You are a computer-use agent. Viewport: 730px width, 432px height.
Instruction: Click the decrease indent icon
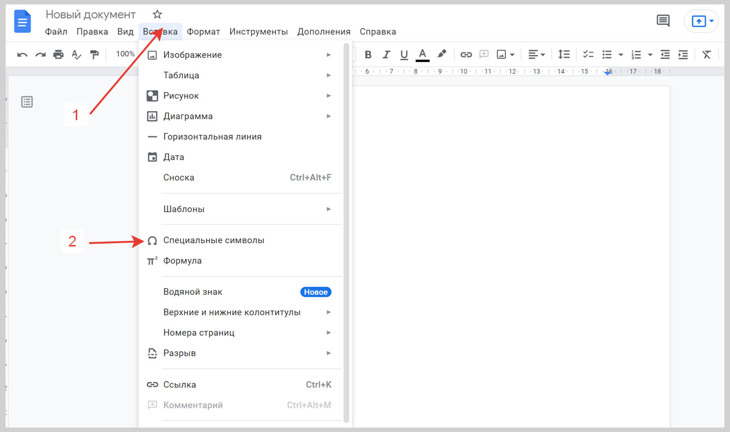(665, 55)
